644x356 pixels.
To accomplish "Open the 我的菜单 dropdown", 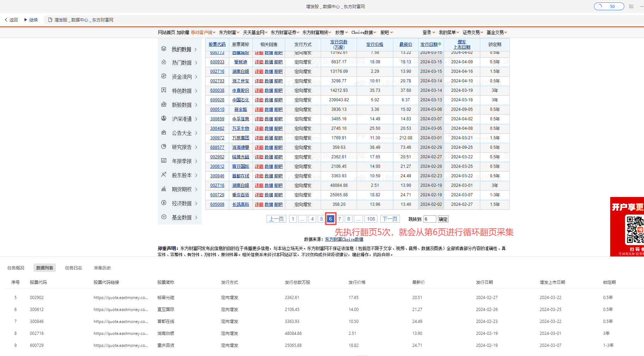I will pyautogui.click(x=449, y=32).
